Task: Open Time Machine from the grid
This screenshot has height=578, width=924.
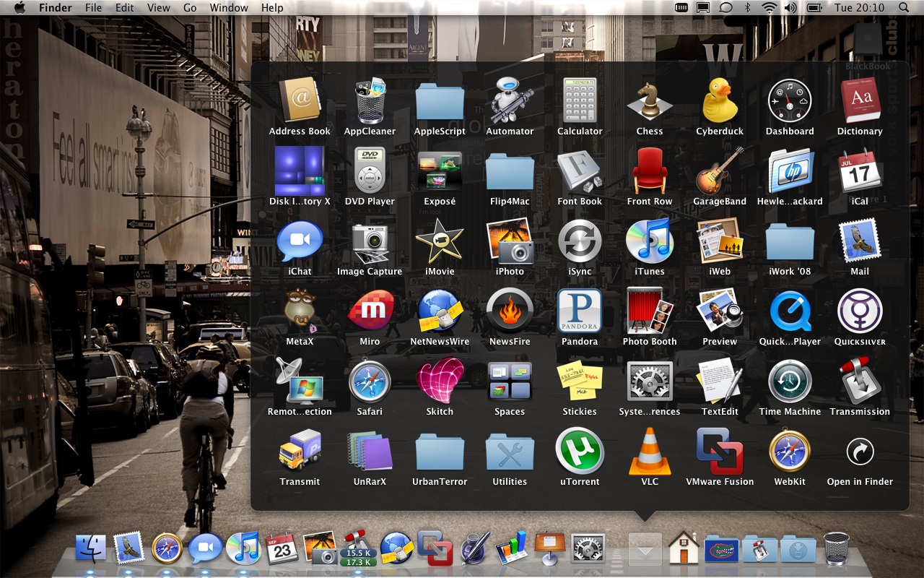Action: [790, 380]
